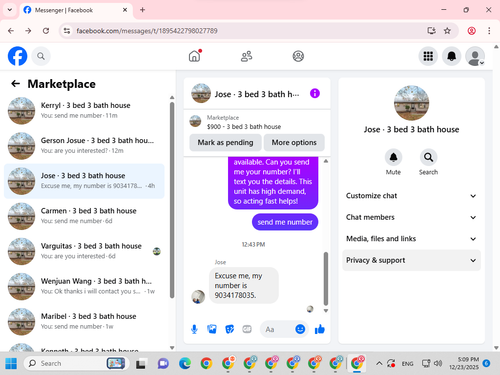Screen dimensions: 500x375
Task: Open the Facebook home logo
Action: point(17,56)
